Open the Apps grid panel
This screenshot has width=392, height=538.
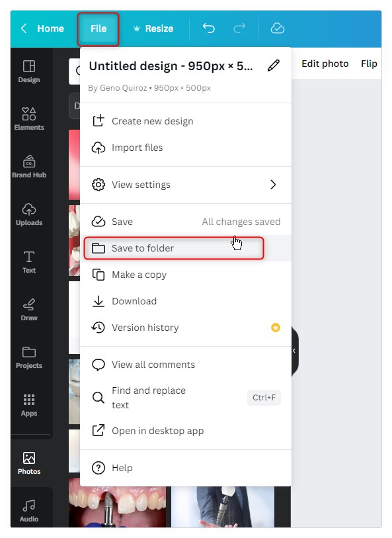(29, 405)
